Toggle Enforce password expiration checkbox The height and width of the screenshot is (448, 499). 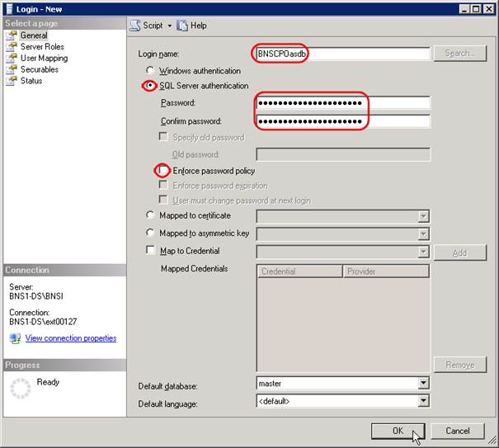(163, 185)
